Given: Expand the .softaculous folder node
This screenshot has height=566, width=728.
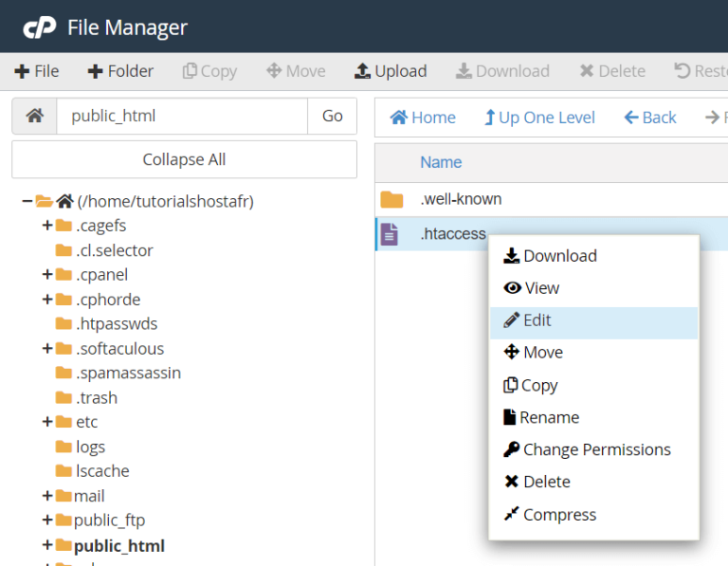Looking at the screenshot, I should coord(46,349).
